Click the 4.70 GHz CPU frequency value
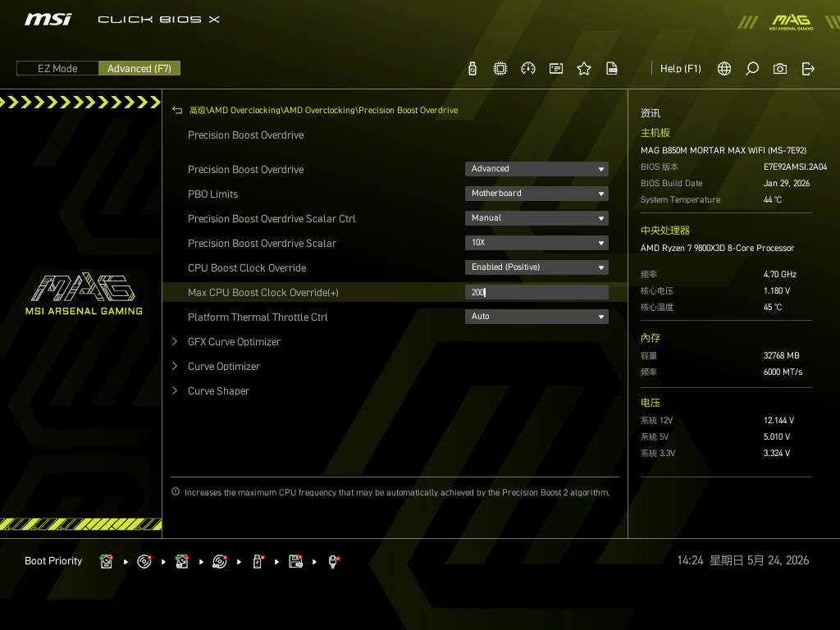Viewport: 840px width, 630px height. point(780,274)
